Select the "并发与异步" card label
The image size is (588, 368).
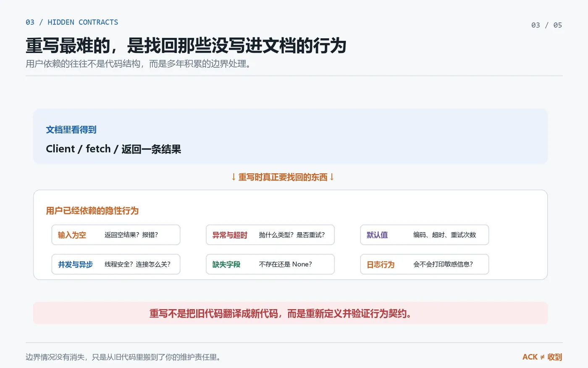76,265
